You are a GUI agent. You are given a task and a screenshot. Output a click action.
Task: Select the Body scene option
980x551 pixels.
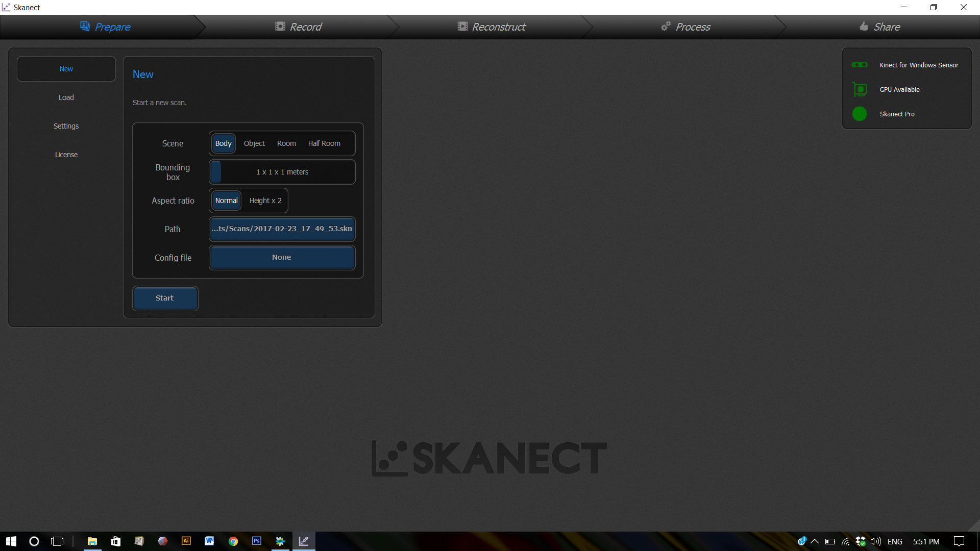[223, 143]
